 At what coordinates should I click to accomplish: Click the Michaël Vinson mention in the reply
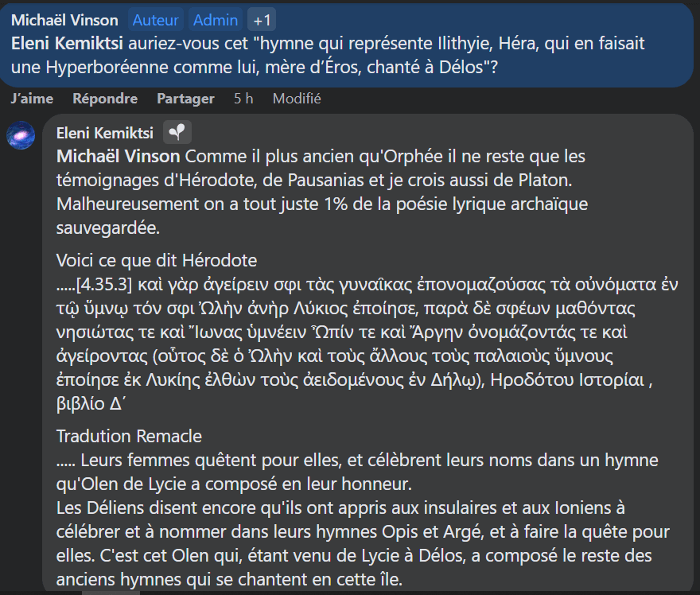click(x=118, y=156)
